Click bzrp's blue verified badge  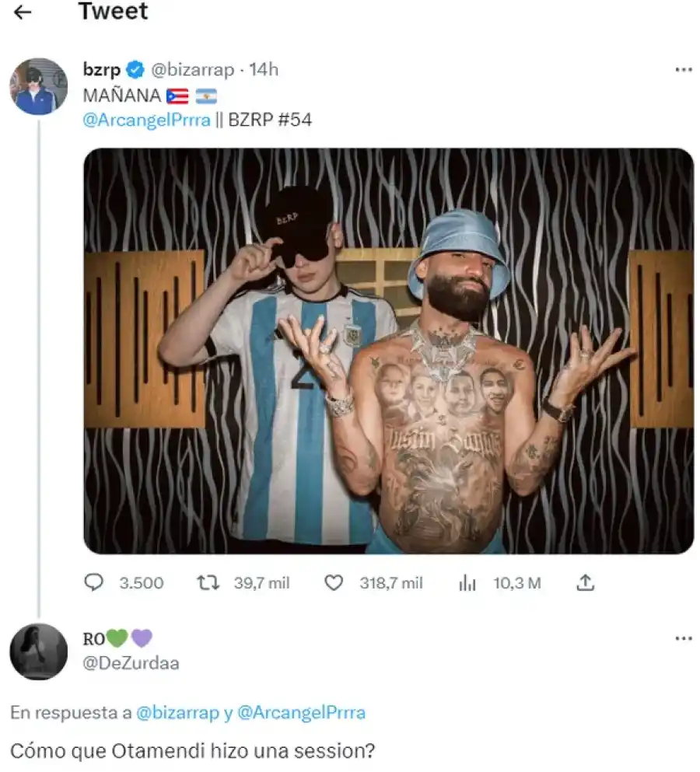[x=135, y=69]
